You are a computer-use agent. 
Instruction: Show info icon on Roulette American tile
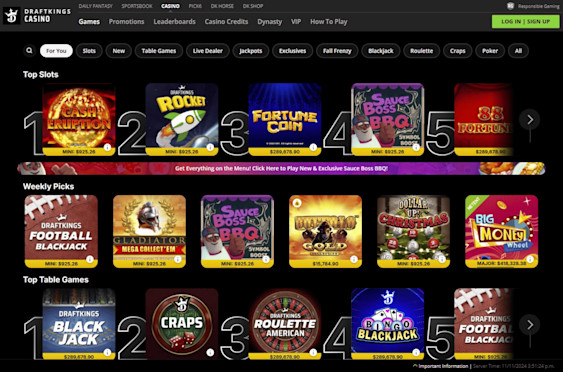[x=313, y=353]
